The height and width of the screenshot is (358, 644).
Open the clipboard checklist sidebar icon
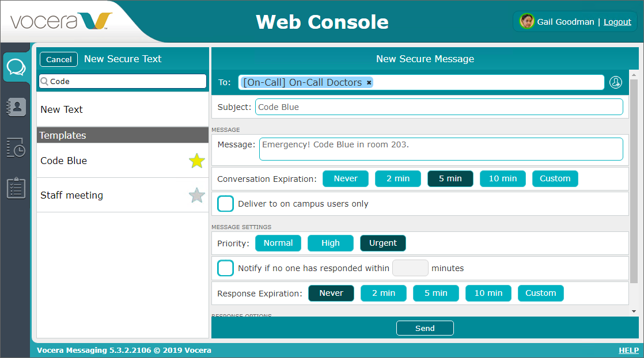coord(16,188)
